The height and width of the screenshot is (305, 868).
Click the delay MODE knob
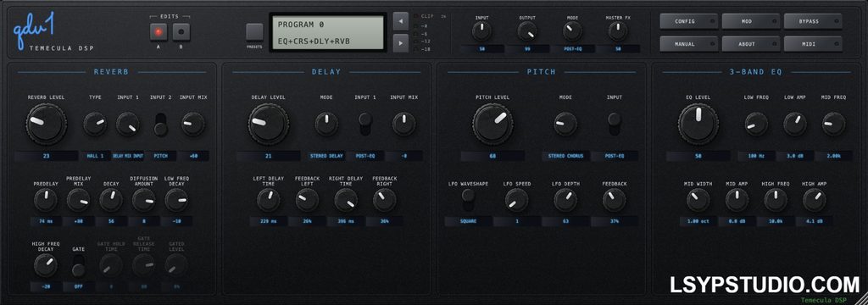(x=326, y=124)
